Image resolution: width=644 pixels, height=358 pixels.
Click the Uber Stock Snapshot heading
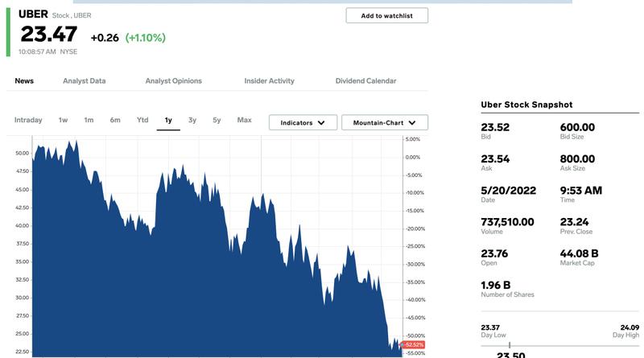click(526, 105)
